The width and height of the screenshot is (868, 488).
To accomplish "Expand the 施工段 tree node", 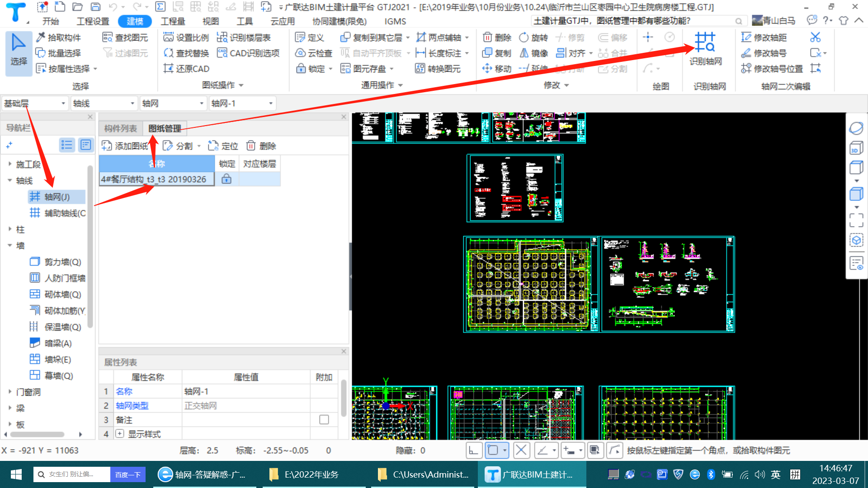I will (x=9, y=164).
